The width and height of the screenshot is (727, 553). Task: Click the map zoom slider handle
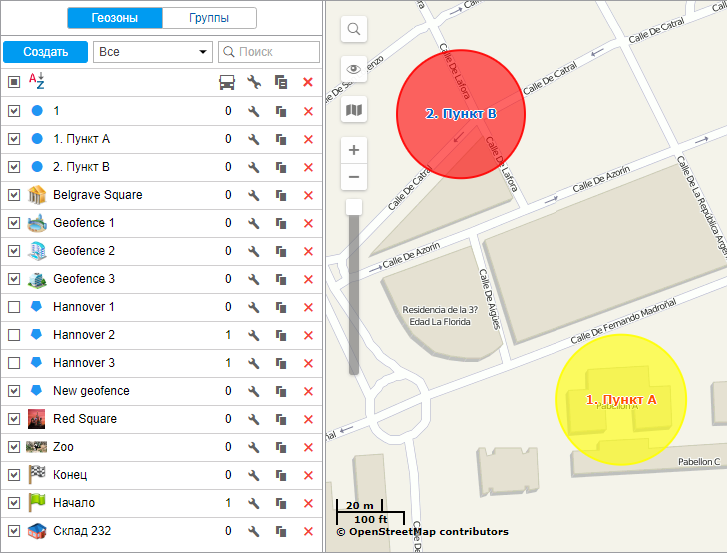click(x=354, y=207)
